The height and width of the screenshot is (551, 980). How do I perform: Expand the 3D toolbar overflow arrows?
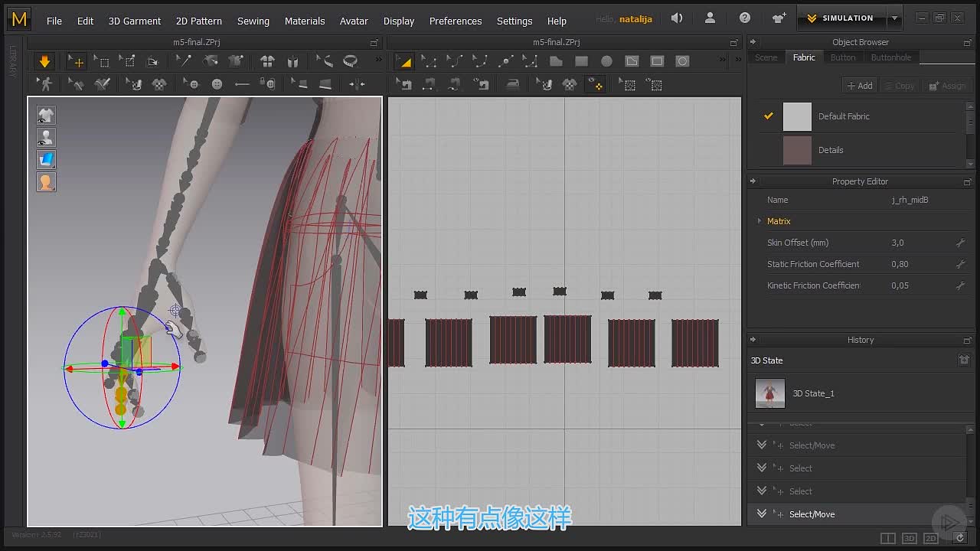coord(377,60)
